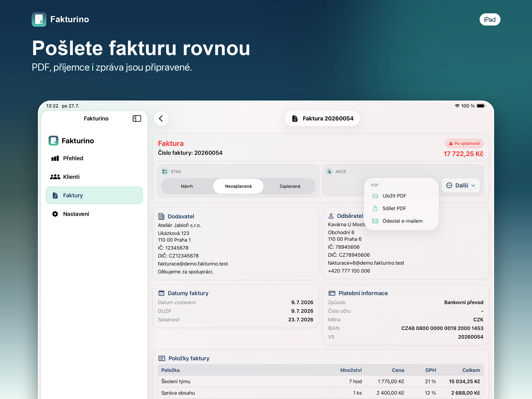Click the Uložit PDF drive icon
The width and height of the screenshot is (532, 399).
375,196
